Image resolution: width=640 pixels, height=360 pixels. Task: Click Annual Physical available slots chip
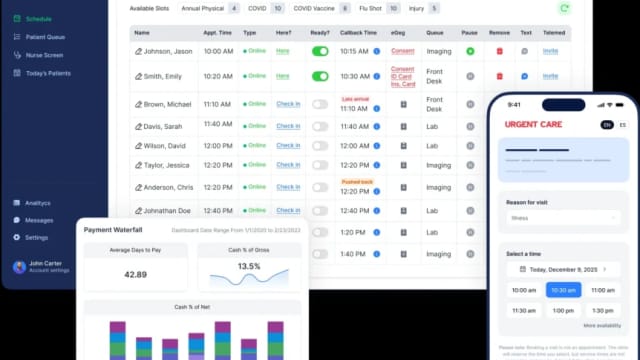coord(210,8)
